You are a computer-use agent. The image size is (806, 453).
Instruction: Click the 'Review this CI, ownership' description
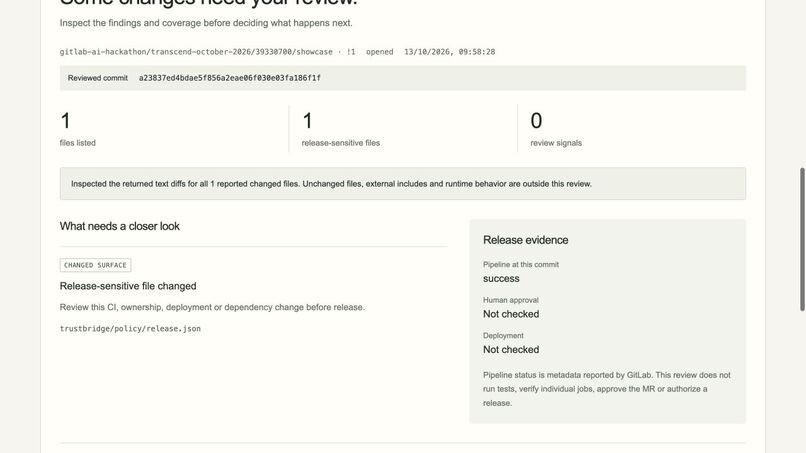(x=212, y=307)
